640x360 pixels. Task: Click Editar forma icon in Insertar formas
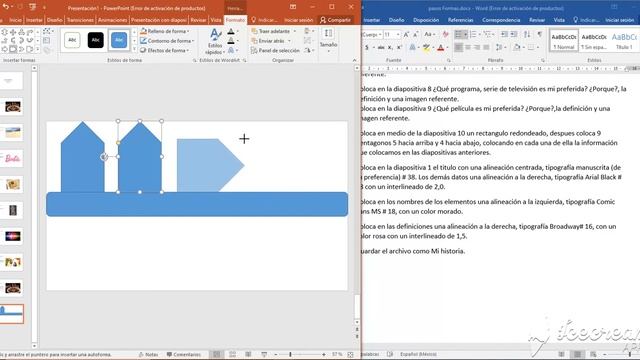(x=47, y=31)
